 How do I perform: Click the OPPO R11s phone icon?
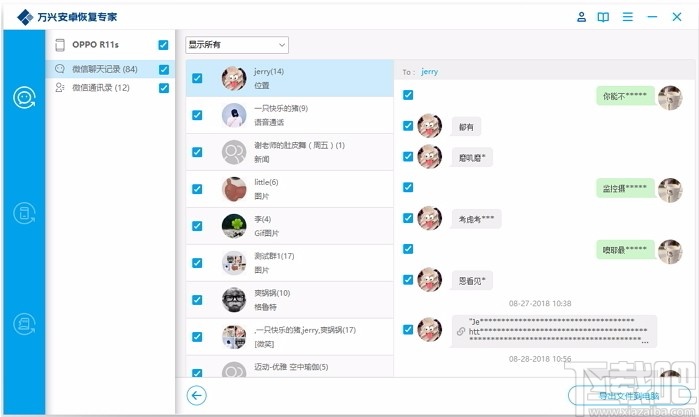point(60,45)
